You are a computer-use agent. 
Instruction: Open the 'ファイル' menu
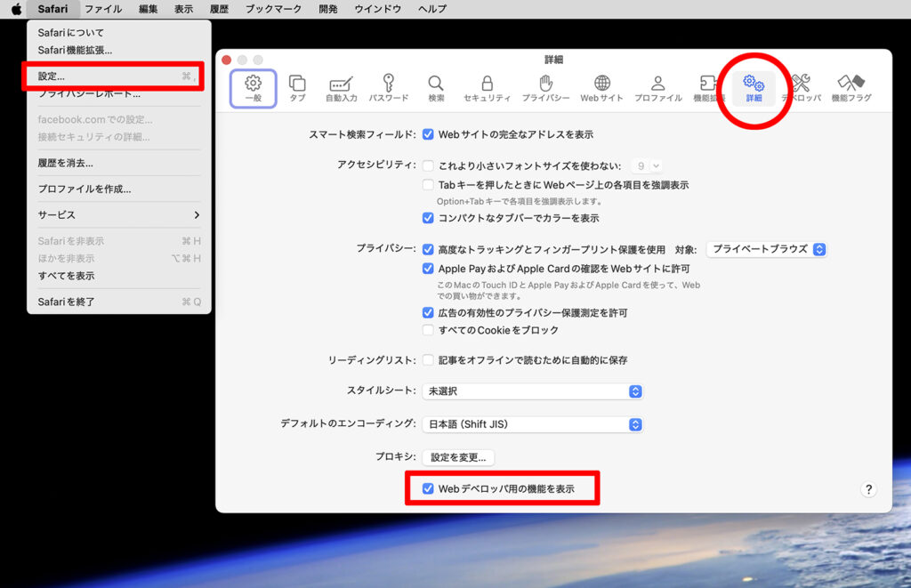[103, 9]
